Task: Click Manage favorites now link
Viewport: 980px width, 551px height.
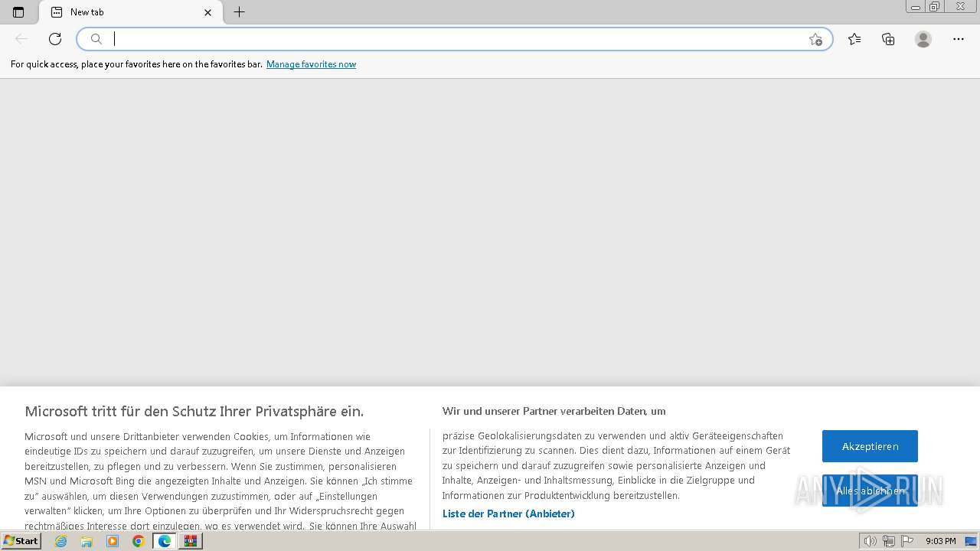Action: (311, 64)
